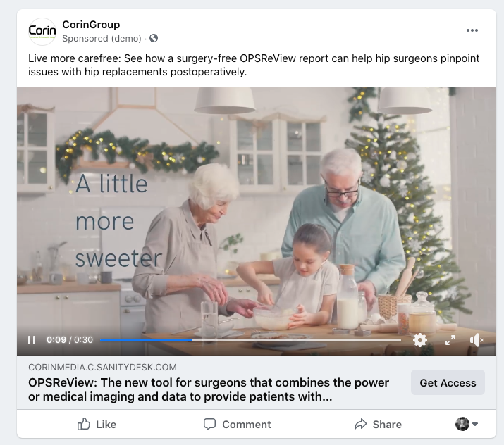This screenshot has width=504, height=445.
Task: Click the public globe audience icon
Action: [x=154, y=38]
